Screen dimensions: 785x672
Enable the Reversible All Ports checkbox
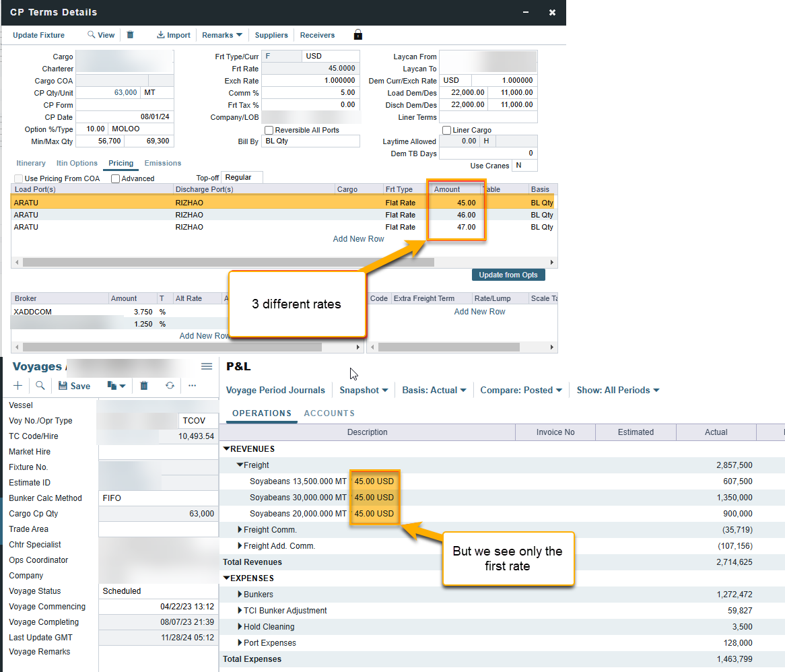[x=269, y=130]
